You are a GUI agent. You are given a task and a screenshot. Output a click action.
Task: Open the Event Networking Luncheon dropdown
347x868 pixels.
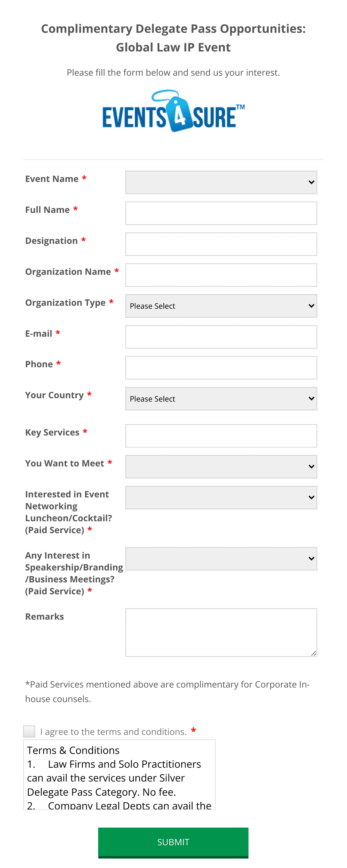(221, 497)
